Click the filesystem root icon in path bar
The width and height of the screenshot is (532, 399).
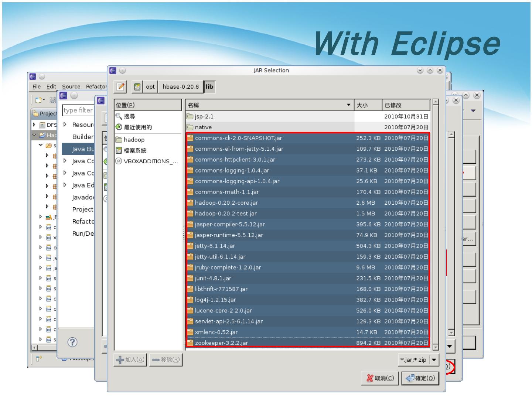137,87
